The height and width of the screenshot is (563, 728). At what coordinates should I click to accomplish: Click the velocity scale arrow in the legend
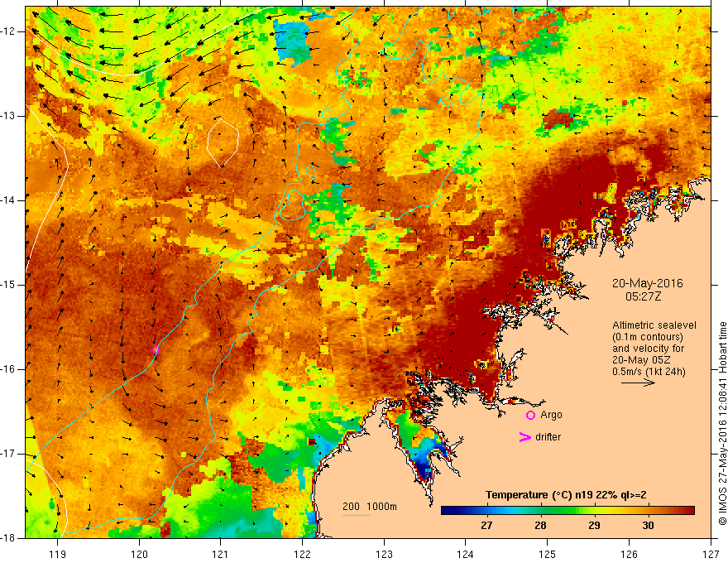point(638,383)
